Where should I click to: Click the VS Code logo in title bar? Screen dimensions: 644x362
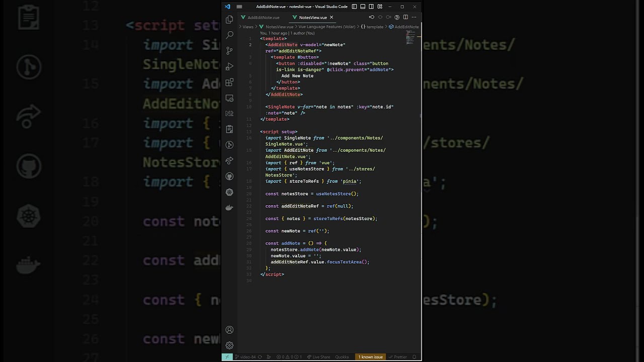pos(227,7)
